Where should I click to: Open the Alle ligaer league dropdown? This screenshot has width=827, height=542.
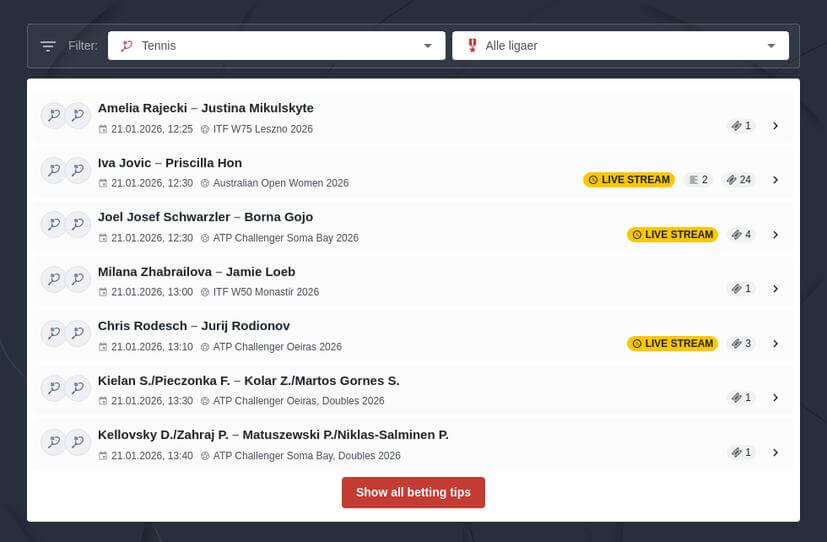pos(620,46)
